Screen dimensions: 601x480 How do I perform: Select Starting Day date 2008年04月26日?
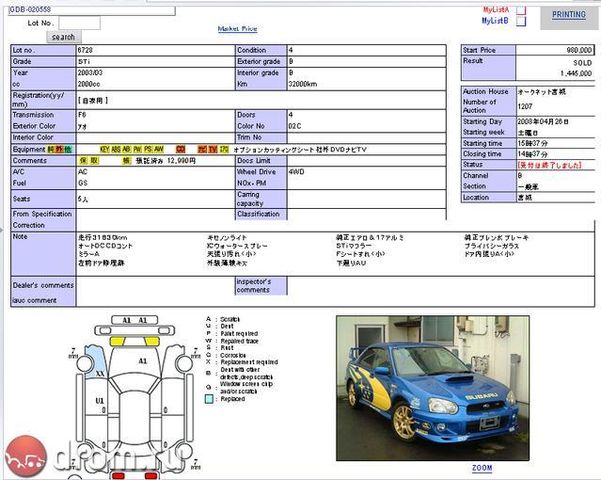pos(543,122)
